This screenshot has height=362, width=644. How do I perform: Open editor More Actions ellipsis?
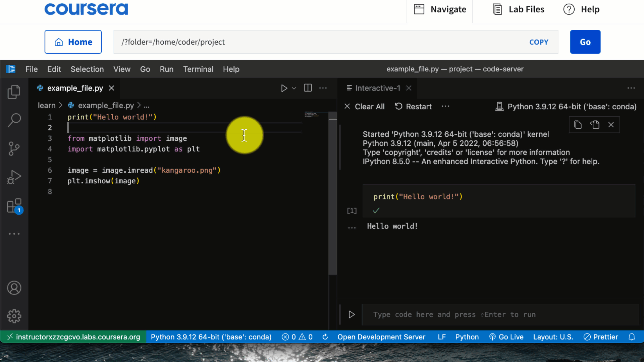click(x=323, y=88)
